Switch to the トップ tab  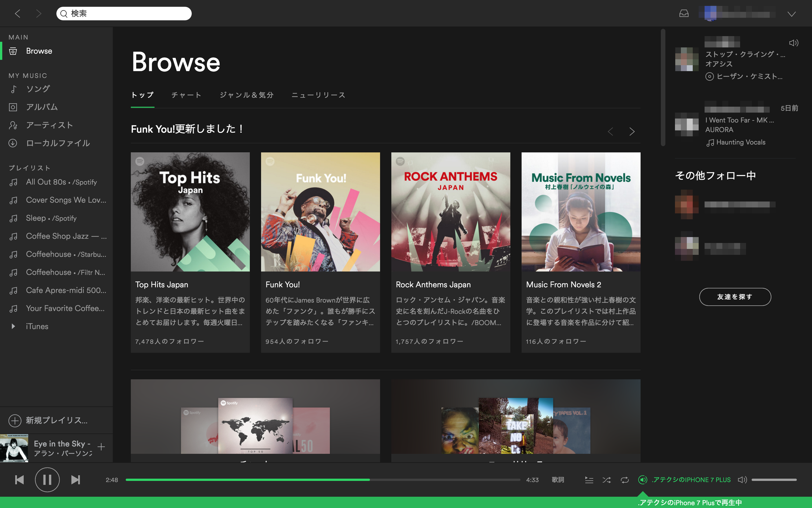point(143,95)
